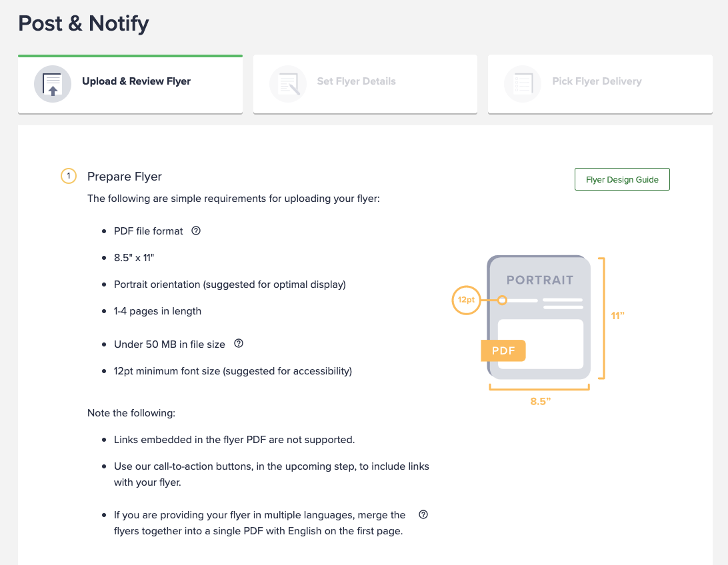Go to the Pick Flyer Delivery tab
The image size is (728, 565).
pos(600,84)
